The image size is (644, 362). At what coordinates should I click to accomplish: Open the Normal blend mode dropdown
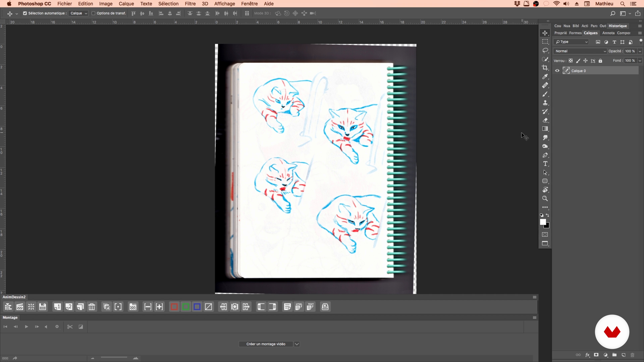click(x=580, y=51)
